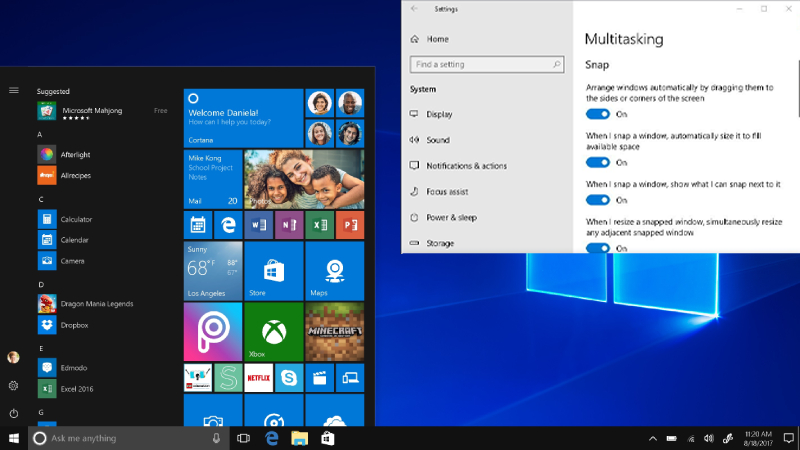
Task: Open the green Sway tile
Action: coord(228,378)
